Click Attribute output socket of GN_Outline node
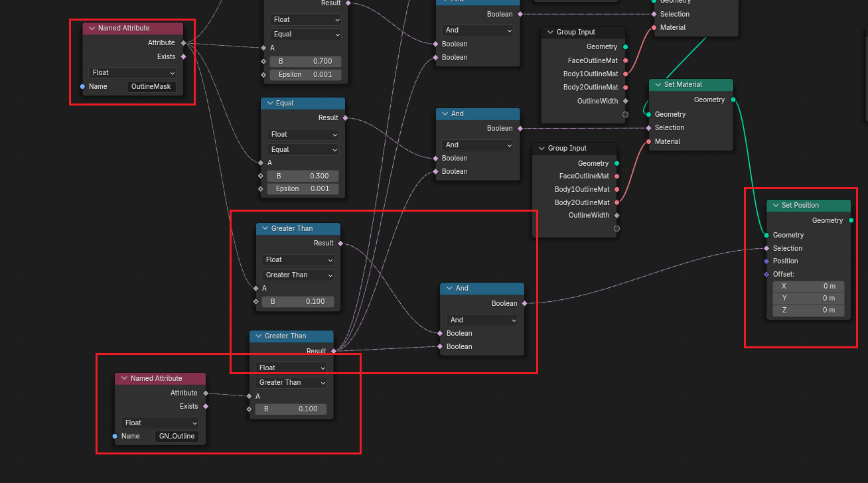This screenshot has width=868, height=483. [205, 393]
